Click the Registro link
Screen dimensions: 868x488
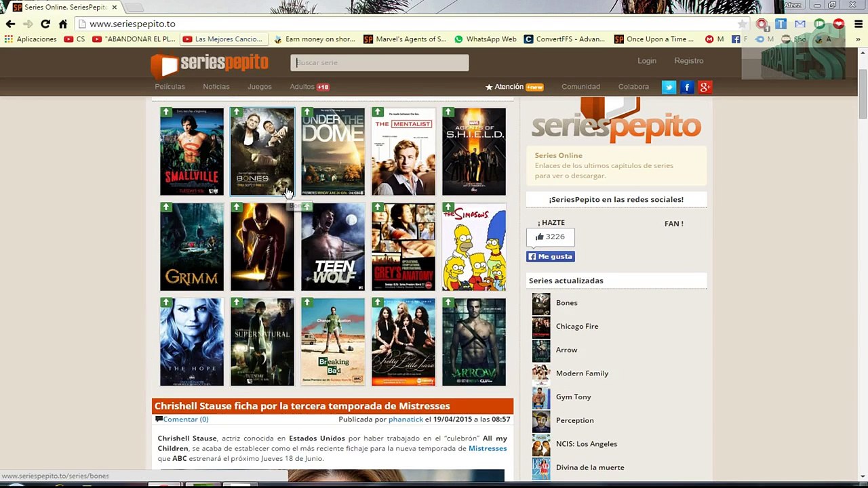tap(689, 60)
